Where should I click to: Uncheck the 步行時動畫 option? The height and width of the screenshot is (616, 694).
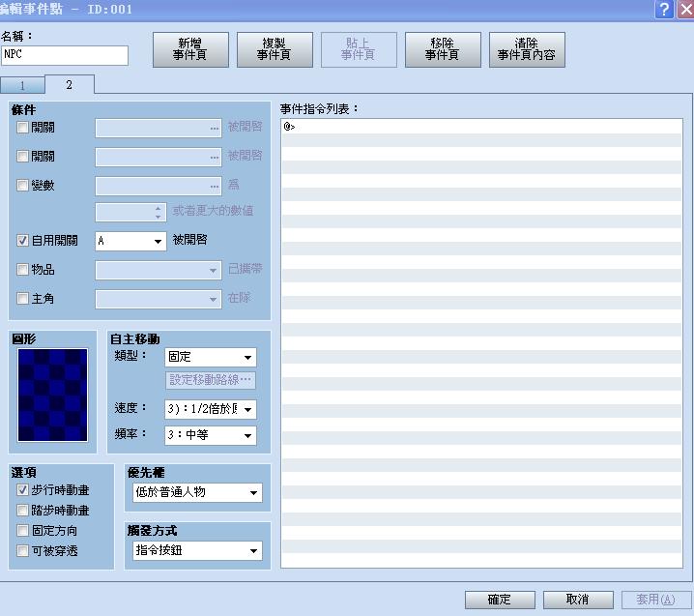22,489
